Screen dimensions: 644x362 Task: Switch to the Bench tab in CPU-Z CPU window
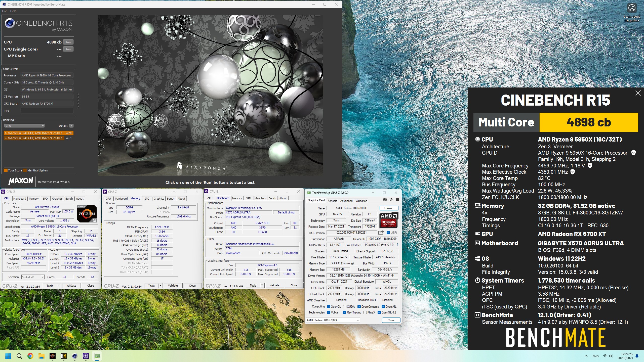[69, 199]
